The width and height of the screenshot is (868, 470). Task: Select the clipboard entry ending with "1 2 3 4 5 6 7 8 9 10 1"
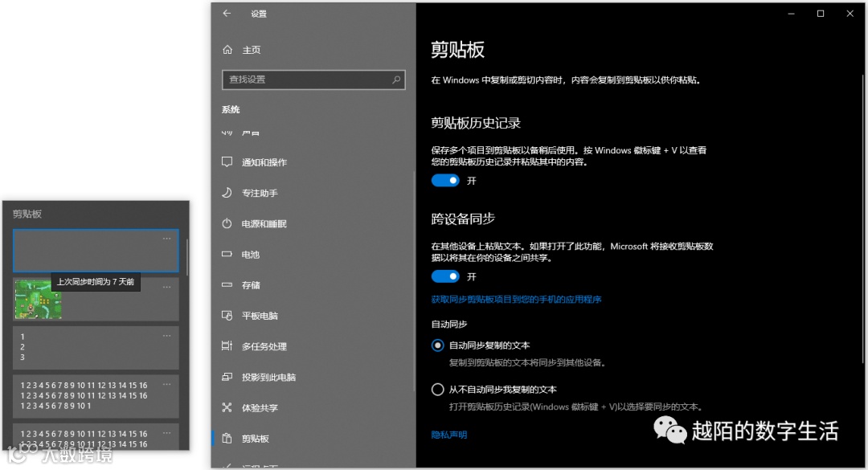[x=96, y=396]
